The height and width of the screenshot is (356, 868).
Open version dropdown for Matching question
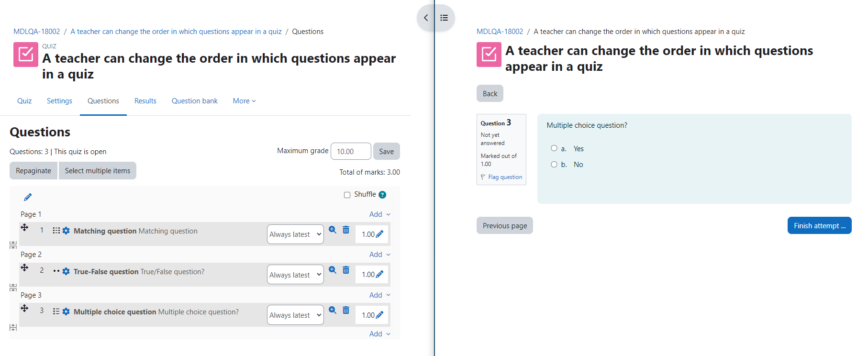pyautogui.click(x=295, y=234)
